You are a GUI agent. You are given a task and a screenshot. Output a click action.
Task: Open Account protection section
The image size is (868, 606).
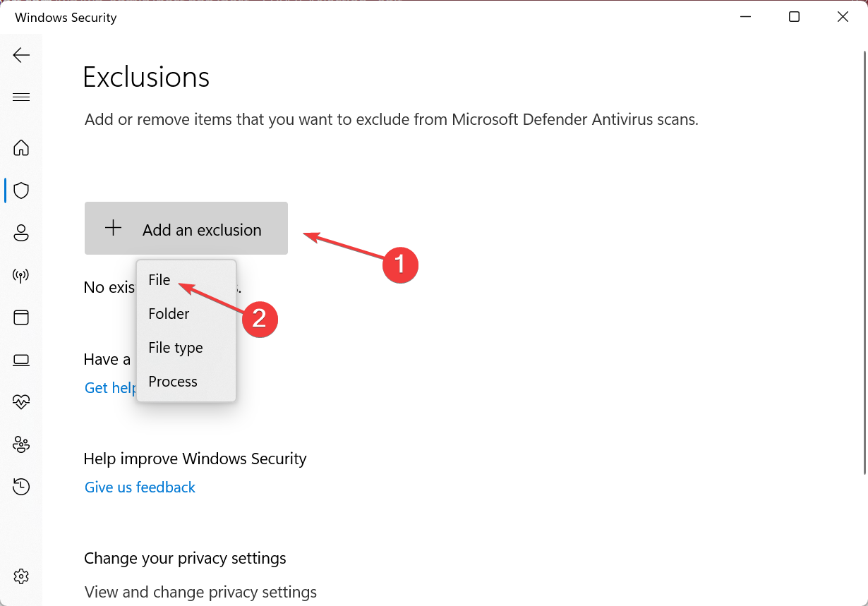tap(21, 233)
